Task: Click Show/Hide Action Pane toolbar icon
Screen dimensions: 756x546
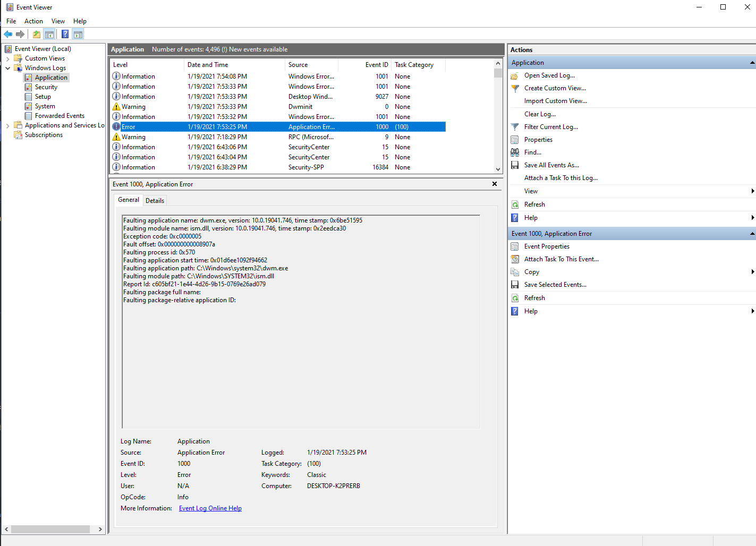Action: click(78, 34)
